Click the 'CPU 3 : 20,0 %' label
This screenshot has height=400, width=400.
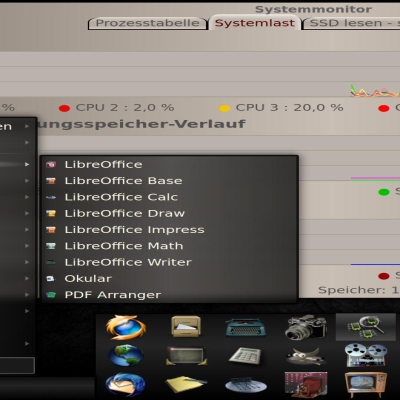click(x=289, y=108)
